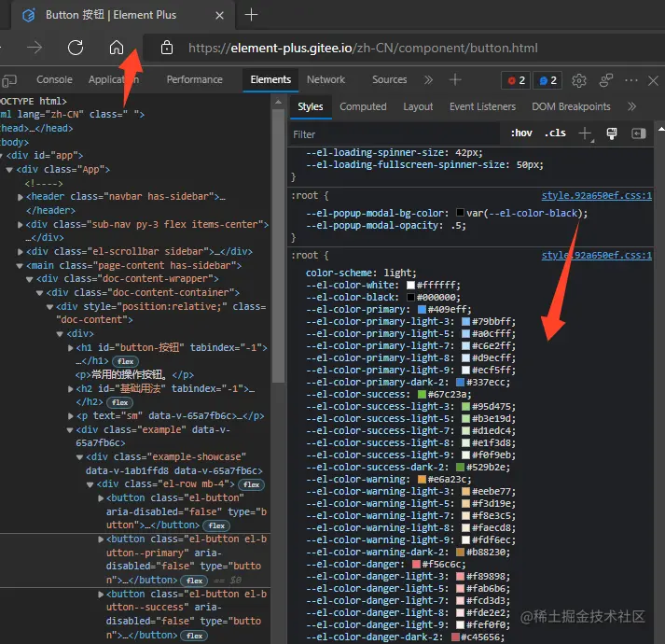Toggle rendering emulations paintbrush icon
Screen dimensions: 665x644
click(612, 133)
